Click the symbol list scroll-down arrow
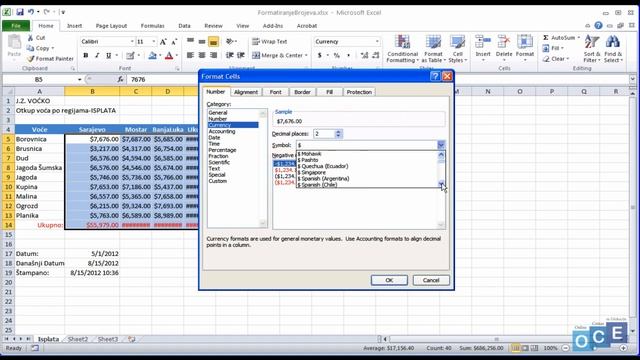This screenshot has height=360, width=640. (441, 184)
